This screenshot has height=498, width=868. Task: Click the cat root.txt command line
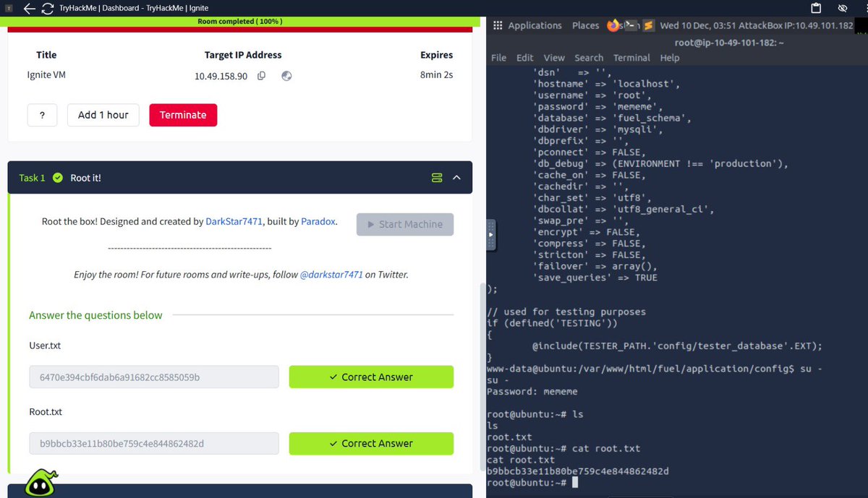(564, 449)
